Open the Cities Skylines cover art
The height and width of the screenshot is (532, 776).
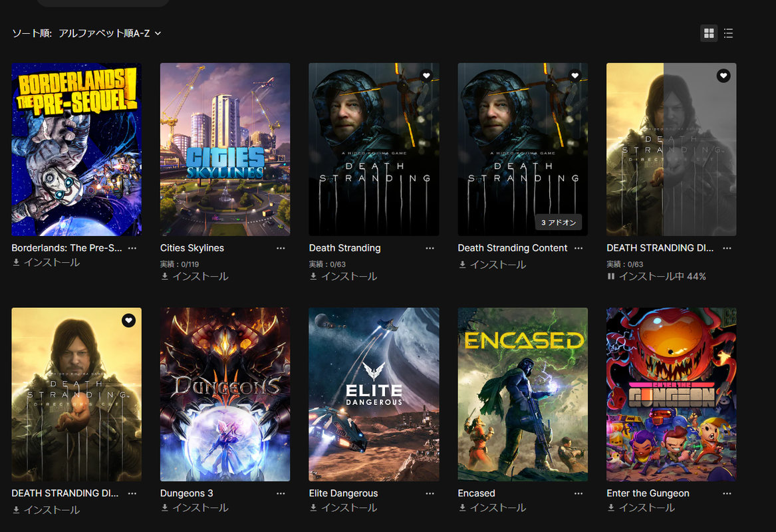point(225,149)
